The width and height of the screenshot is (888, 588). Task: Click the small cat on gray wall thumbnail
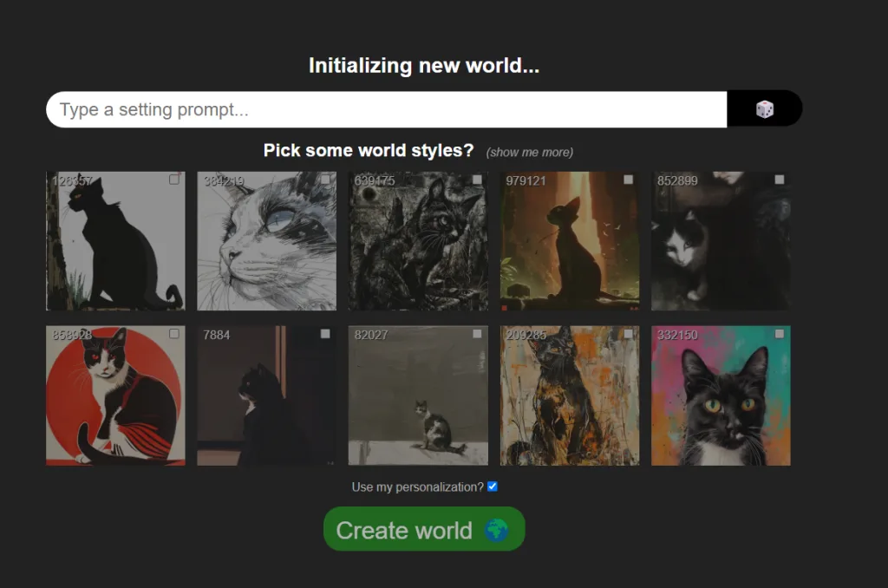[418, 397]
